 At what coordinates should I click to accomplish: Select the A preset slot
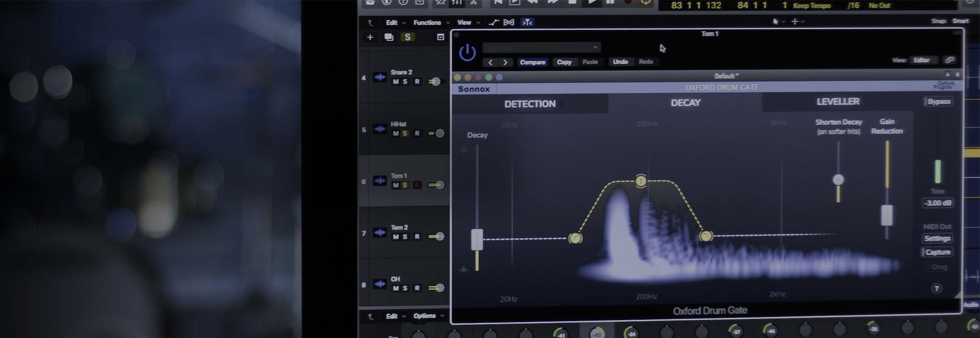(x=947, y=74)
